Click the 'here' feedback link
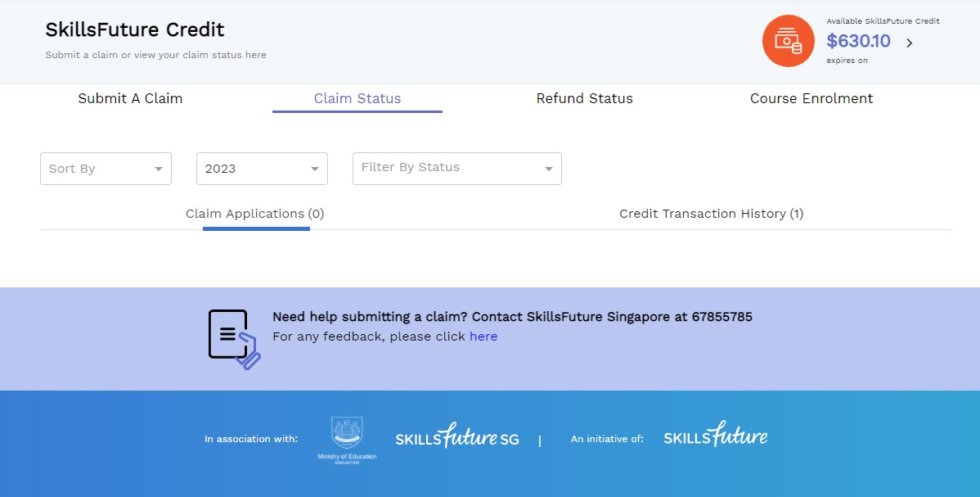This screenshot has height=497, width=980. click(x=483, y=337)
